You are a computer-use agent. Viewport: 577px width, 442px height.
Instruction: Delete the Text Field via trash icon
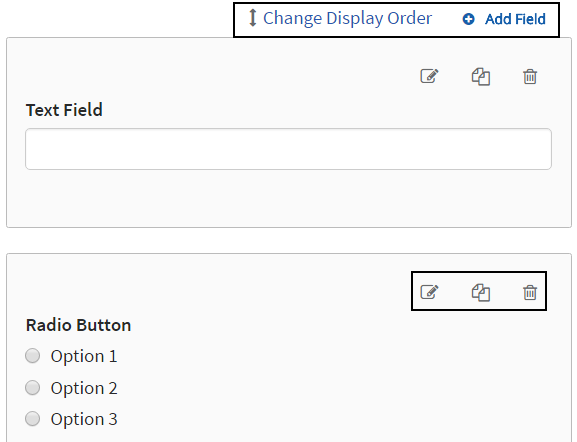[530, 77]
